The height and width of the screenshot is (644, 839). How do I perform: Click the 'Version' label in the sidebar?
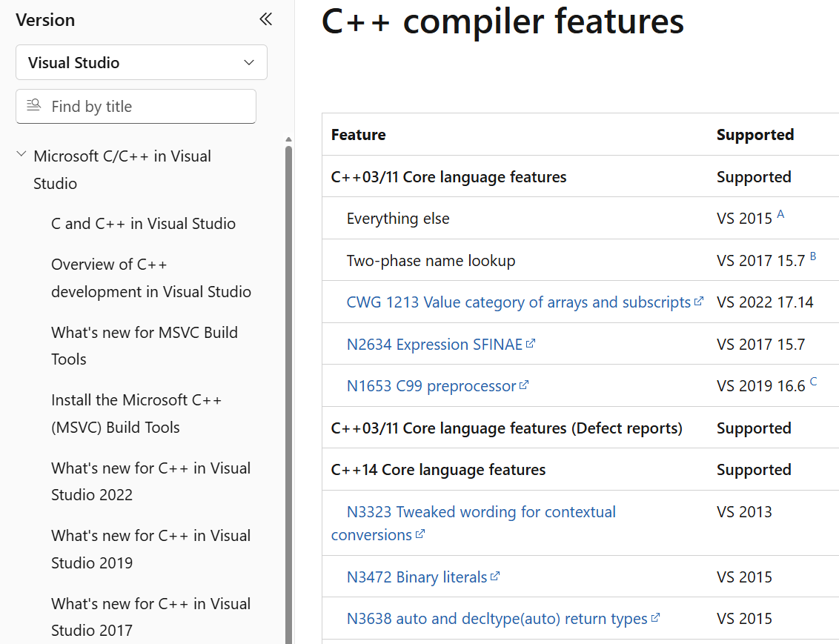[x=45, y=20]
